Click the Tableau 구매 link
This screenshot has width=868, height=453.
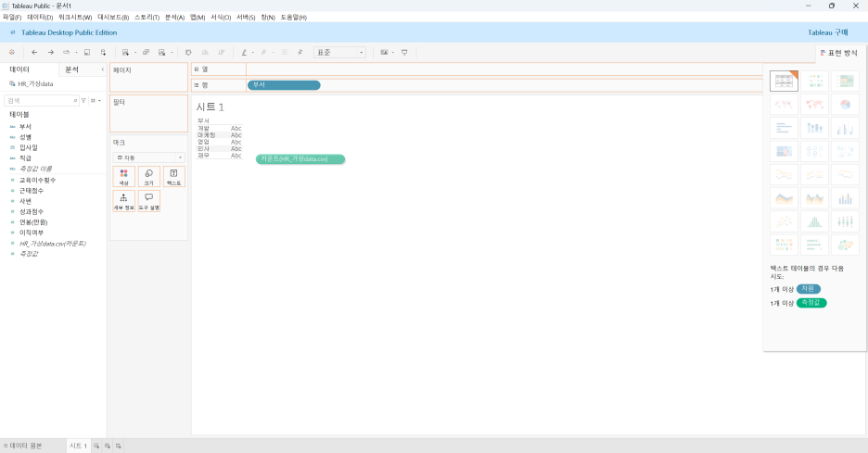(x=827, y=32)
